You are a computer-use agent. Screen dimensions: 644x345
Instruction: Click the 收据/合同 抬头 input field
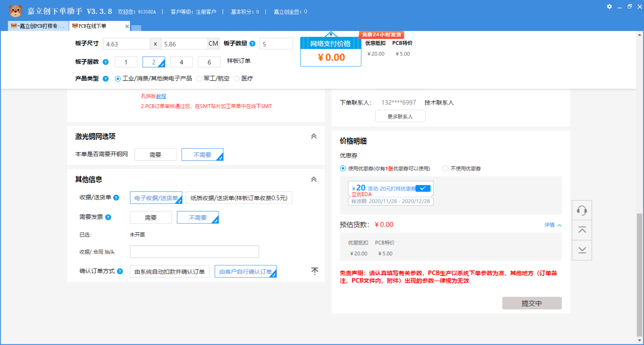coord(195,252)
